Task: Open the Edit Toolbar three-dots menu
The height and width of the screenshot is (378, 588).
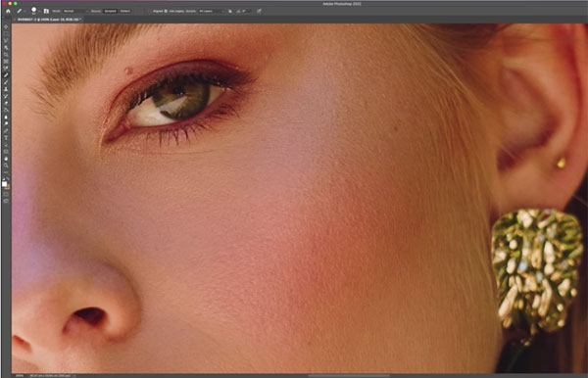Action: click(6, 172)
